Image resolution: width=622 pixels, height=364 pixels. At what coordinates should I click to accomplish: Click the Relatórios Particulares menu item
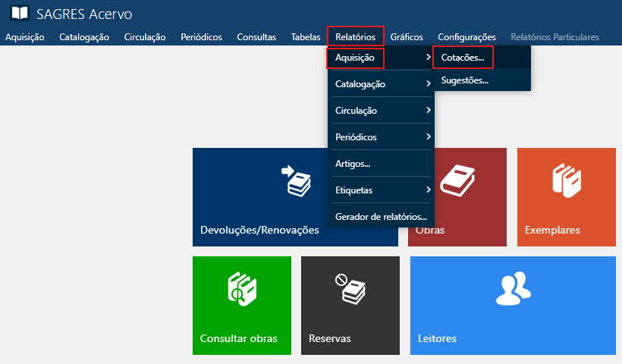[554, 36]
